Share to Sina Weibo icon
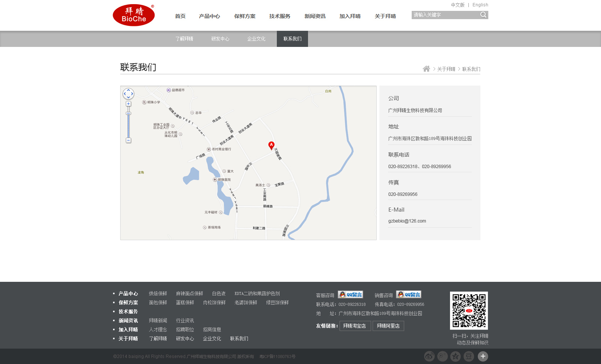The width and height of the screenshot is (601, 364). (429, 356)
